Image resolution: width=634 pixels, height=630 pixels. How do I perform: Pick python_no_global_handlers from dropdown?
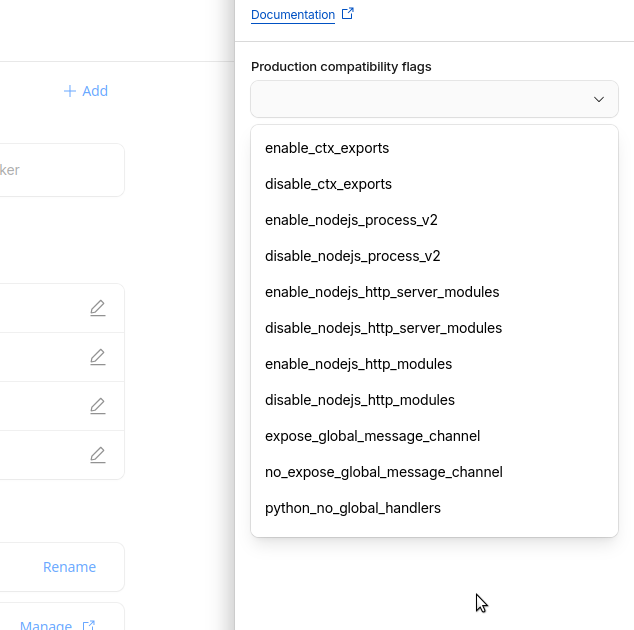coord(352,508)
